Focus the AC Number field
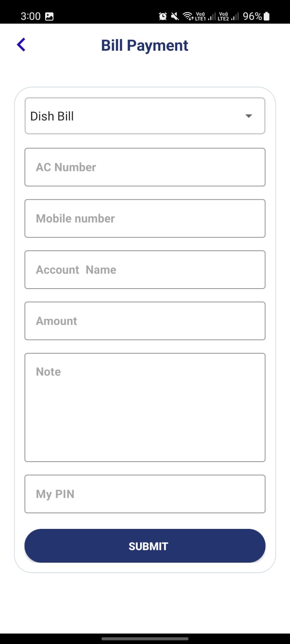The height and width of the screenshot is (644, 290). click(145, 167)
